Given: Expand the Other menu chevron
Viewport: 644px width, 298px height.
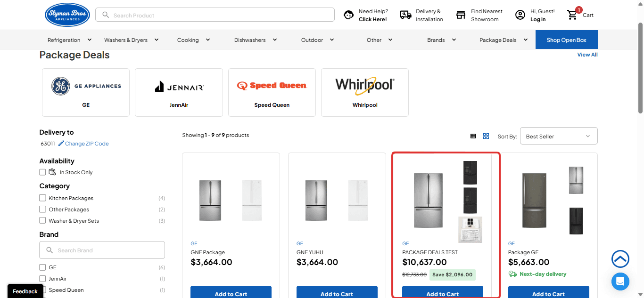Looking at the screenshot, I should point(390,40).
